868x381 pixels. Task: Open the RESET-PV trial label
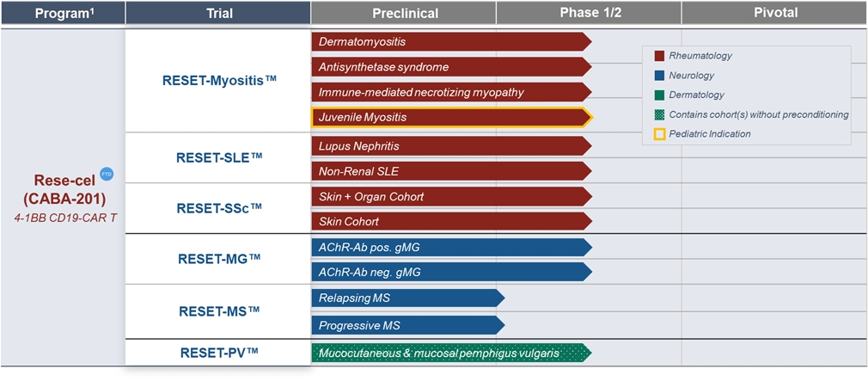tap(218, 352)
